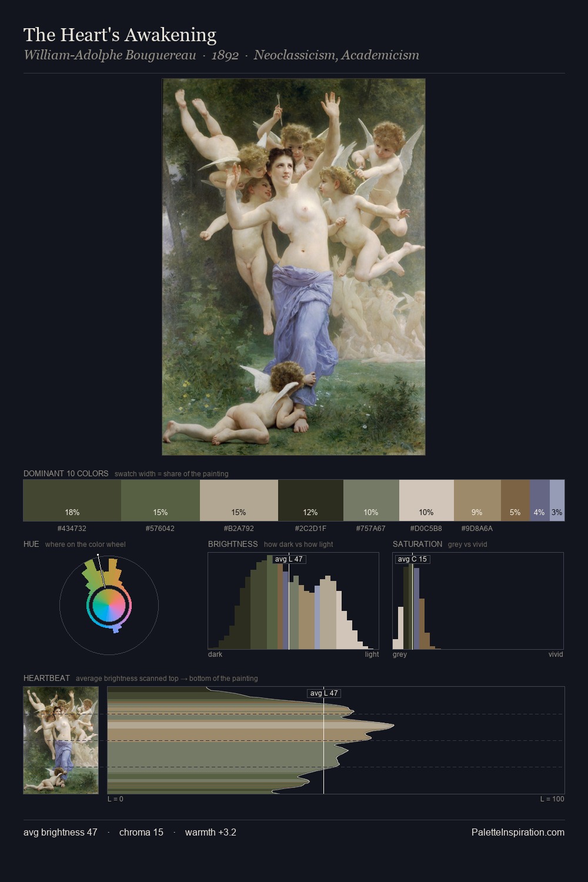Click the "warmth +3.2" footer stat
Viewport: 588px width, 882px height.
point(211,833)
